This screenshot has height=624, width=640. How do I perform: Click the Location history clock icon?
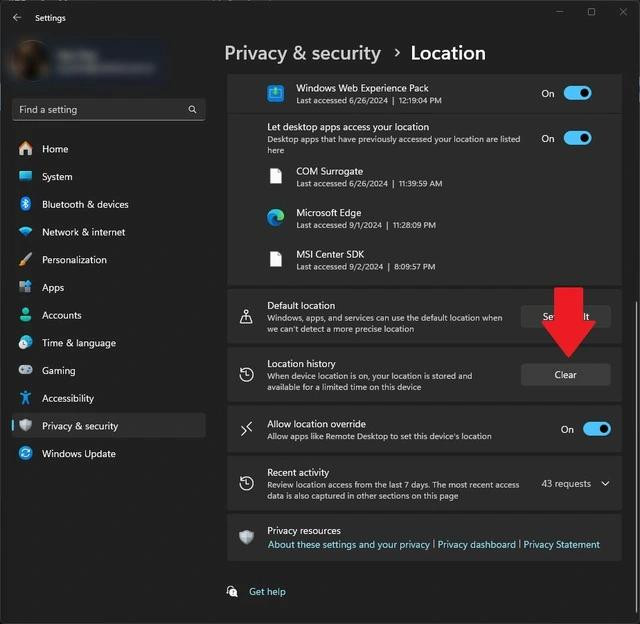click(246, 375)
